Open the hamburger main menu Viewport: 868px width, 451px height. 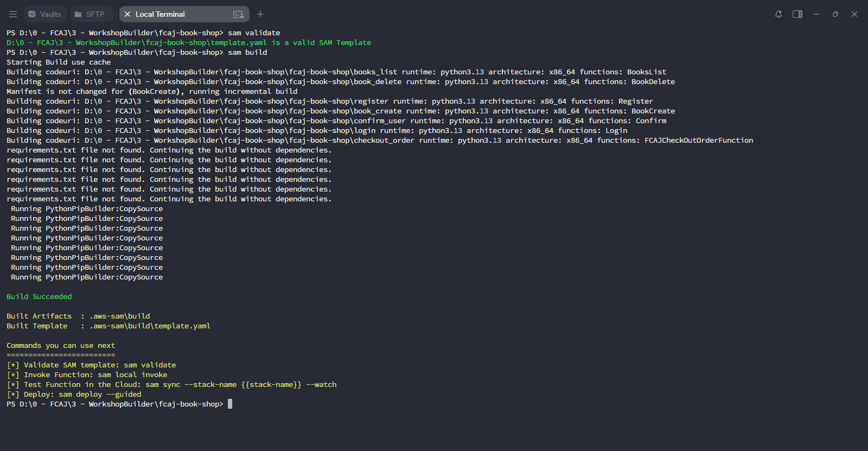click(x=13, y=14)
